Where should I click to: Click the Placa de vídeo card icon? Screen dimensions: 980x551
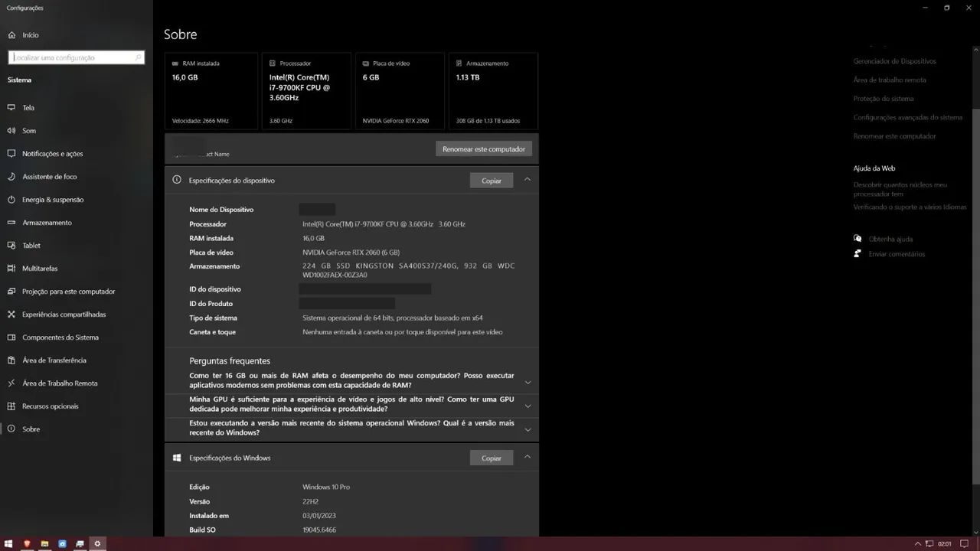(366, 64)
